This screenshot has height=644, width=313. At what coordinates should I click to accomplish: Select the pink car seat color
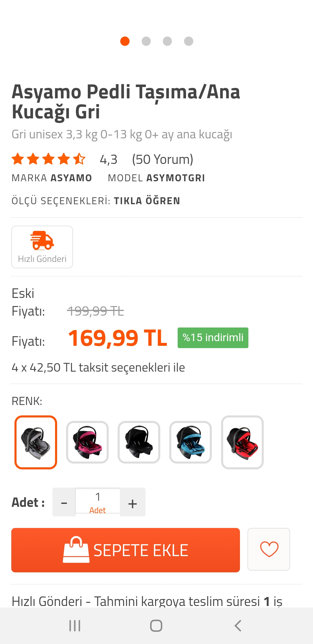[x=87, y=442]
